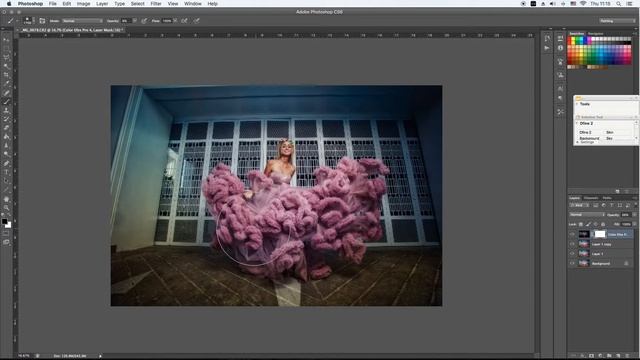Hide the Background layer
The height and width of the screenshot is (360, 640).
(x=572, y=263)
